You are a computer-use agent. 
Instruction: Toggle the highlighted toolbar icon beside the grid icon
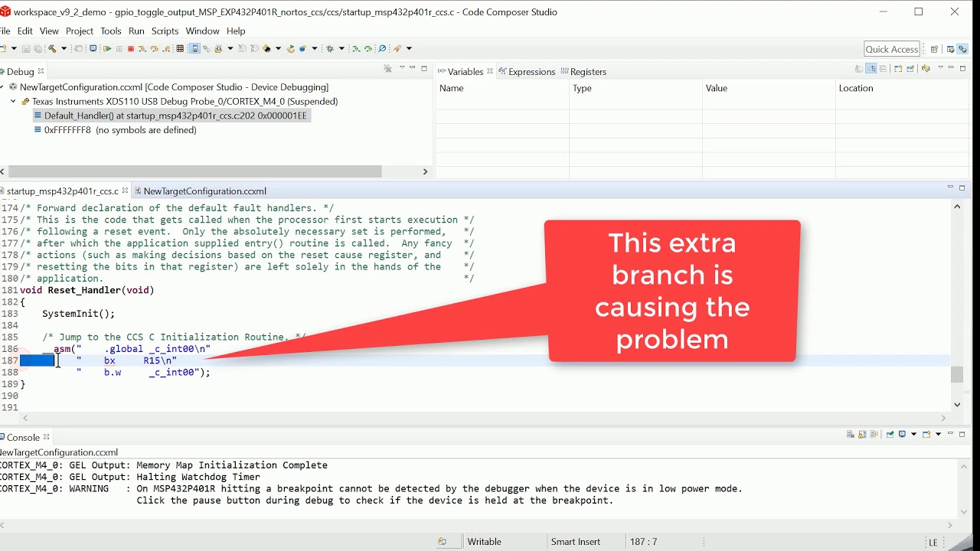click(x=194, y=48)
